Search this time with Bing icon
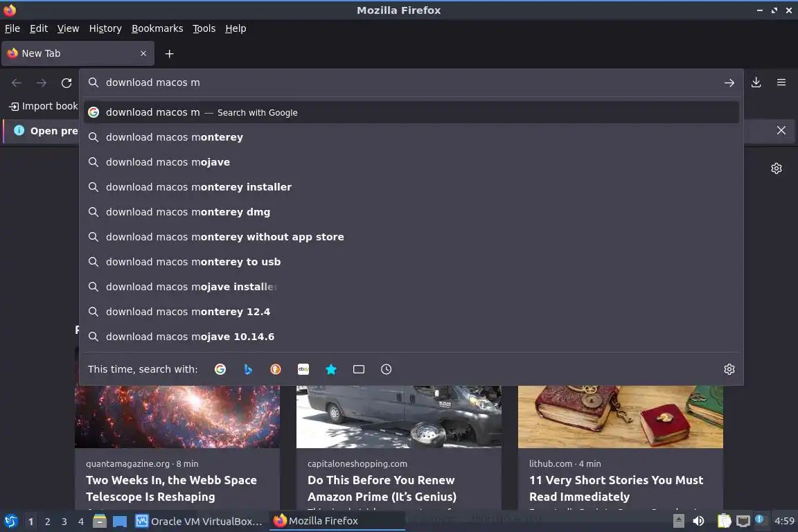Image resolution: width=798 pixels, height=532 pixels. [248, 369]
